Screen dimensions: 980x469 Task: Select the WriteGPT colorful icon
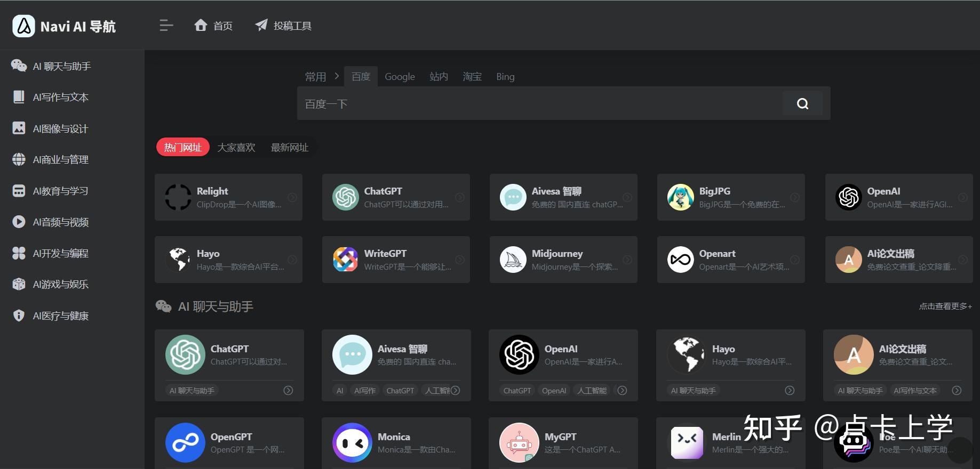pyautogui.click(x=345, y=260)
